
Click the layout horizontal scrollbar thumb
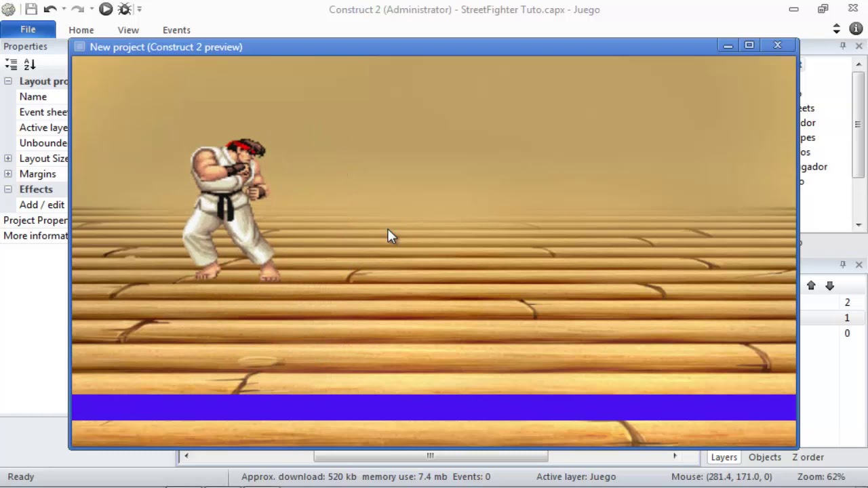430,456
